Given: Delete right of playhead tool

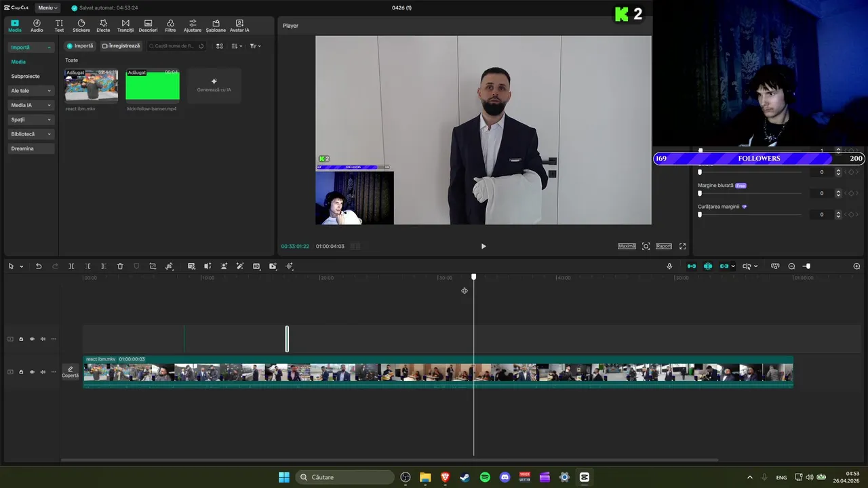Looking at the screenshot, I should (x=103, y=266).
